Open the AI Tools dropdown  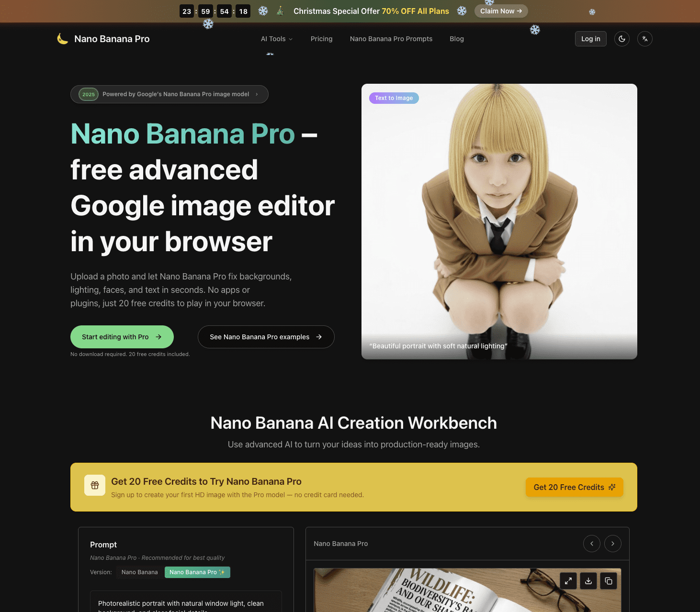[276, 39]
